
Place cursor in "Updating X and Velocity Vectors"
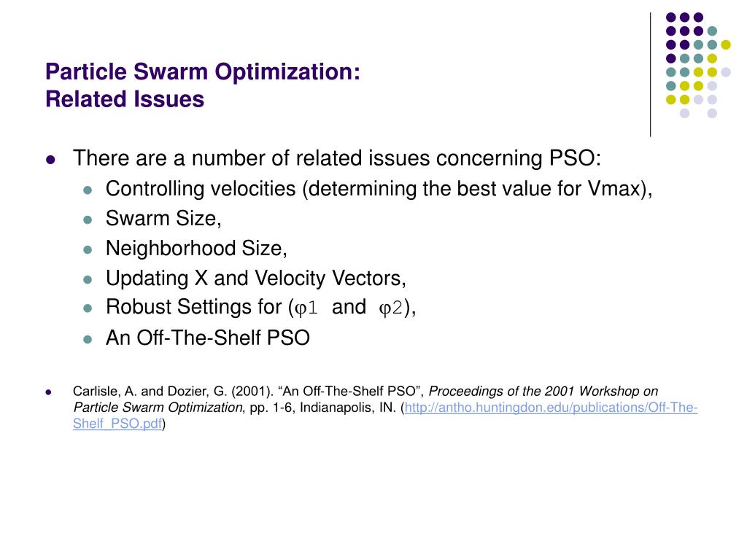tap(255, 278)
